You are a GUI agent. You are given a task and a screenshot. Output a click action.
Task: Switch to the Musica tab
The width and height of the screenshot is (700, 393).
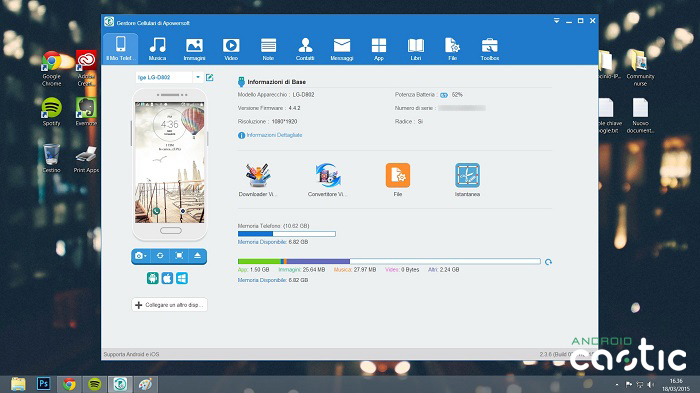pyautogui.click(x=157, y=48)
